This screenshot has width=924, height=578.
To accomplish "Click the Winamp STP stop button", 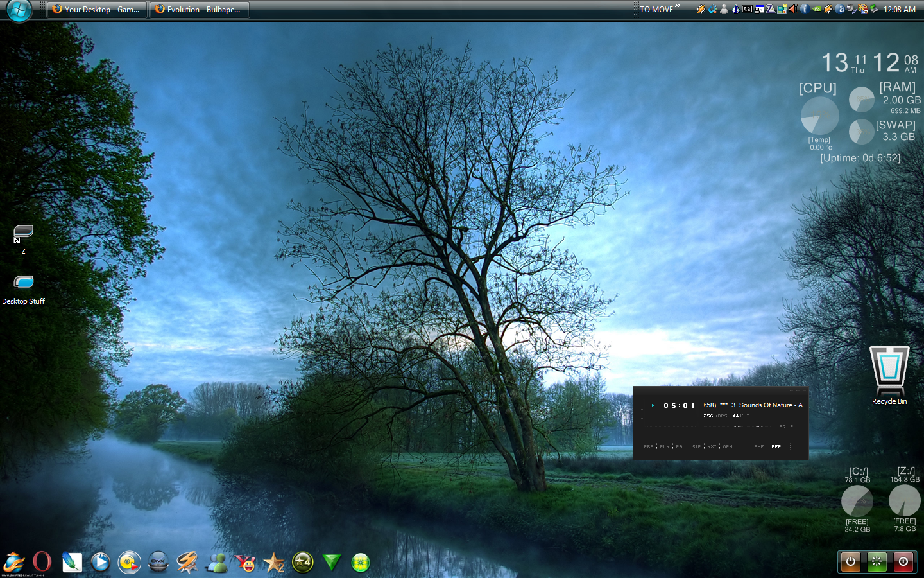I will (696, 446).
